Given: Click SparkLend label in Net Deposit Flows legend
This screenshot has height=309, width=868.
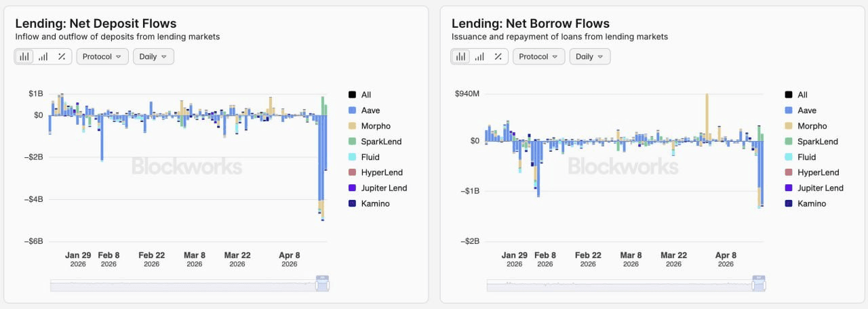Looking at the screenshot, I should pos(381,142).
